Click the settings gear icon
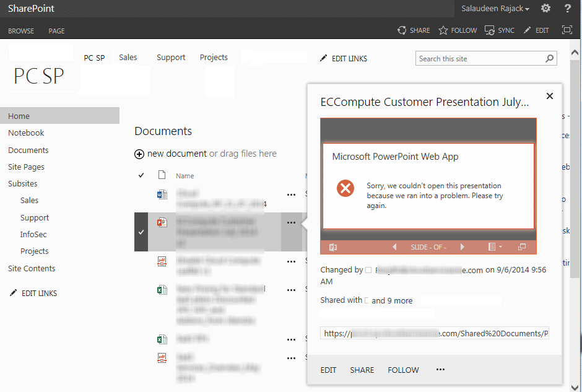582x392 pixels. pos(545,8)
